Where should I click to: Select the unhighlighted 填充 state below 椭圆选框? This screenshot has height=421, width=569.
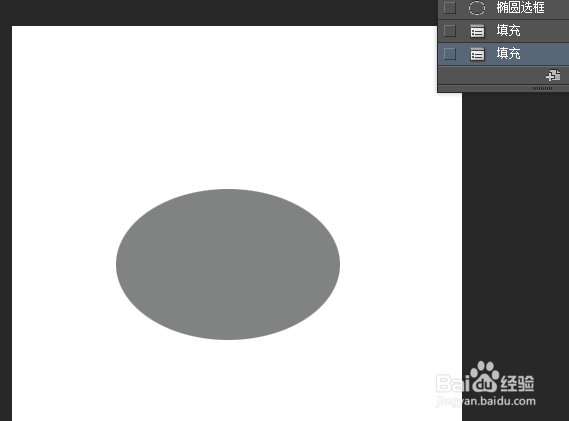click(508, 31)
